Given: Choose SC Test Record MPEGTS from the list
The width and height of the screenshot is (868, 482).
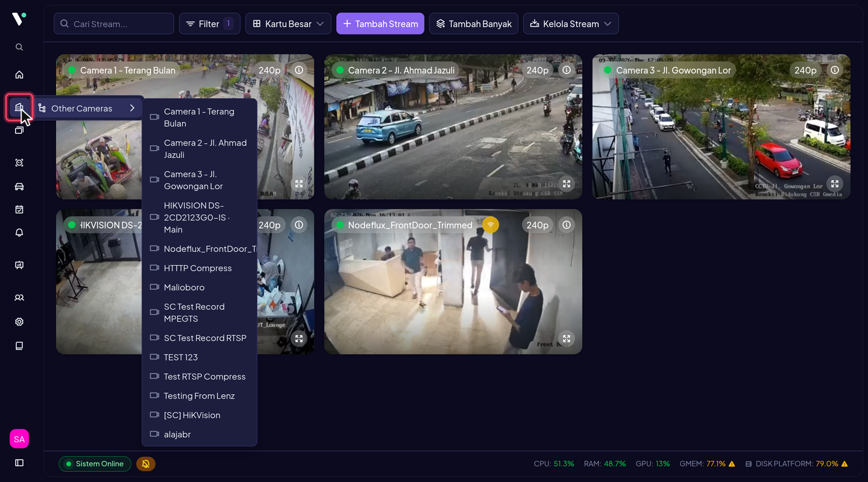Looking at the screenshot, I should point(200,313).
